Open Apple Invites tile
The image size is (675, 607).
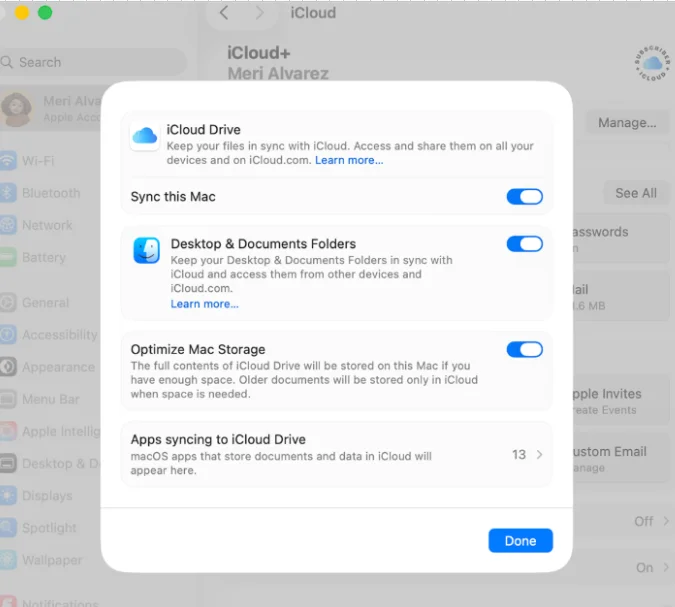tap(621, 401)
